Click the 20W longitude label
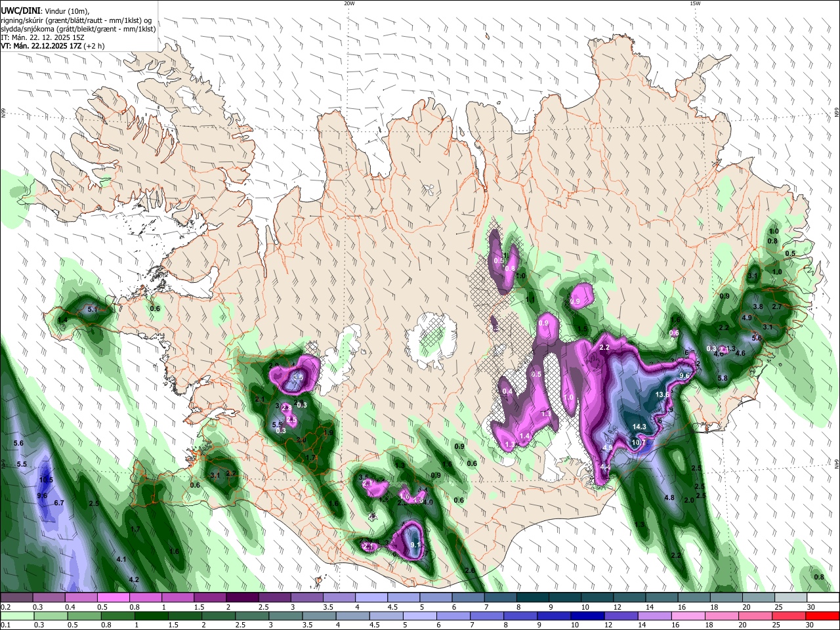The image size is (840, 630). tap(349, 3)
